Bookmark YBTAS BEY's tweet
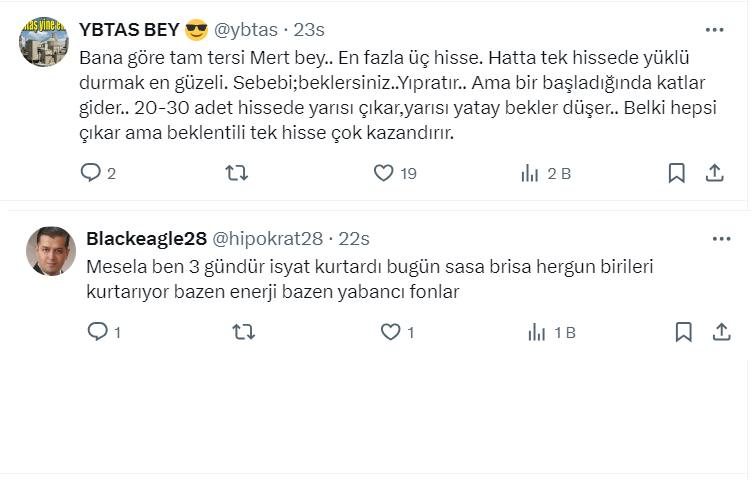Screen dimensions: 754x480 coord(676,173)
